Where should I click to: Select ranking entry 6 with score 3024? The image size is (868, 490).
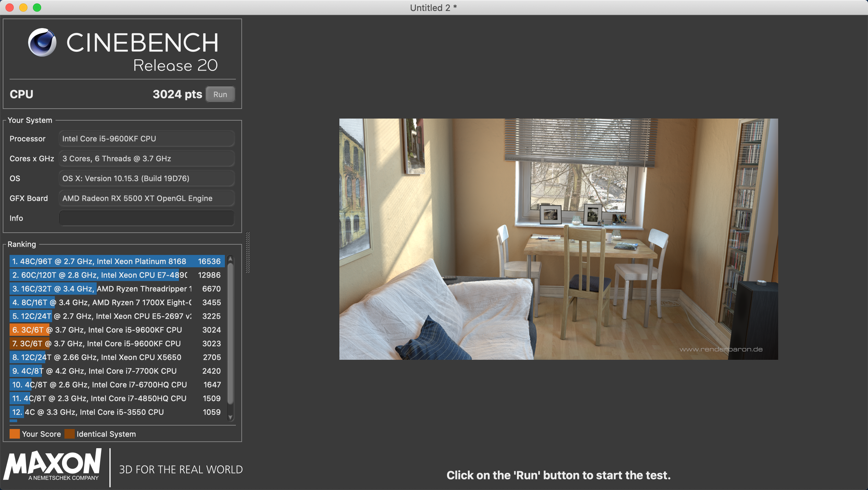pos(117,330)
